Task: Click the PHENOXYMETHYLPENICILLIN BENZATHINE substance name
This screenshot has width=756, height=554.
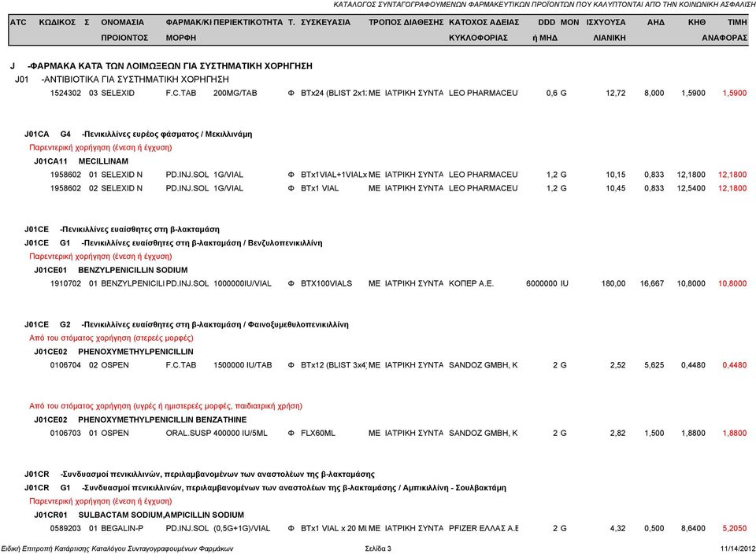Action: (162, 420)
